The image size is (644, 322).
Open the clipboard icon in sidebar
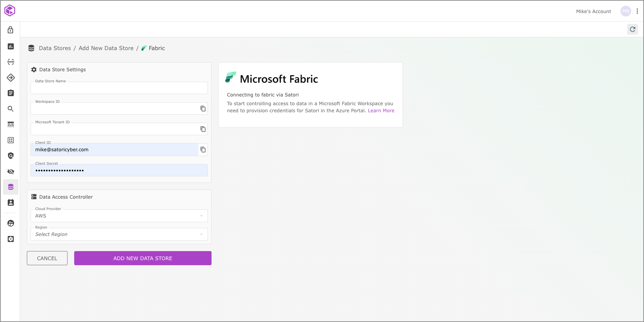click(10, 93)
